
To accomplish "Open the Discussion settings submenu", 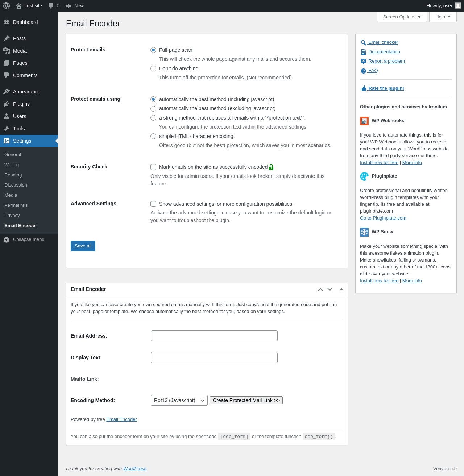I will point(16,185).
